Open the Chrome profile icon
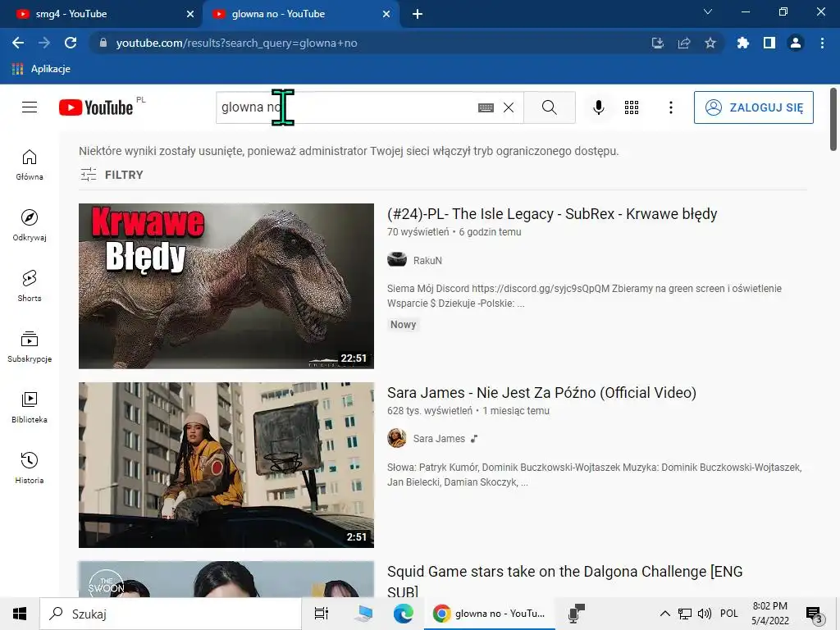Viewport: 840px width, 630px height. click(796, 43)
